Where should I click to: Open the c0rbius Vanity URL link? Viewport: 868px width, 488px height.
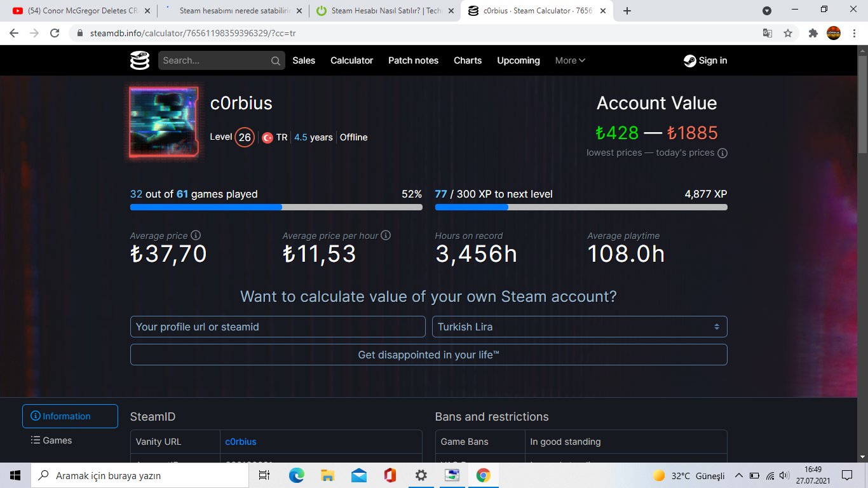(241, 442)
